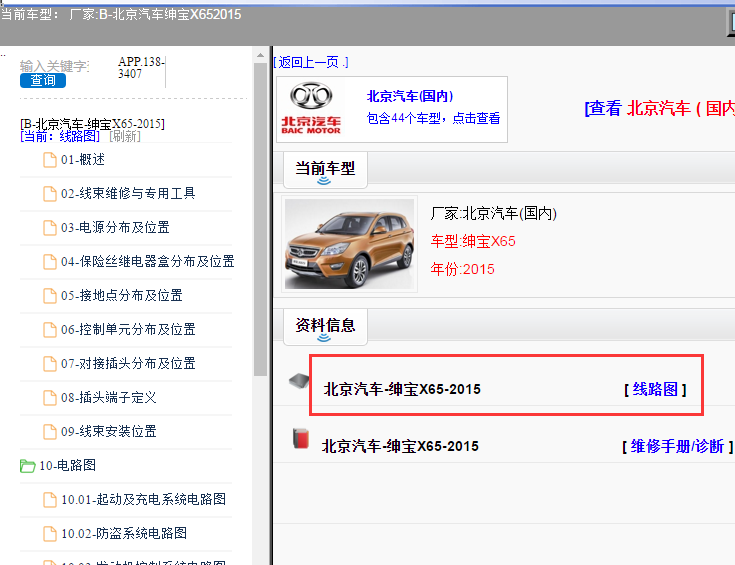Open 10.01-起动及充电系统电路图
735x565 pixels.
(x=143, y=500)
